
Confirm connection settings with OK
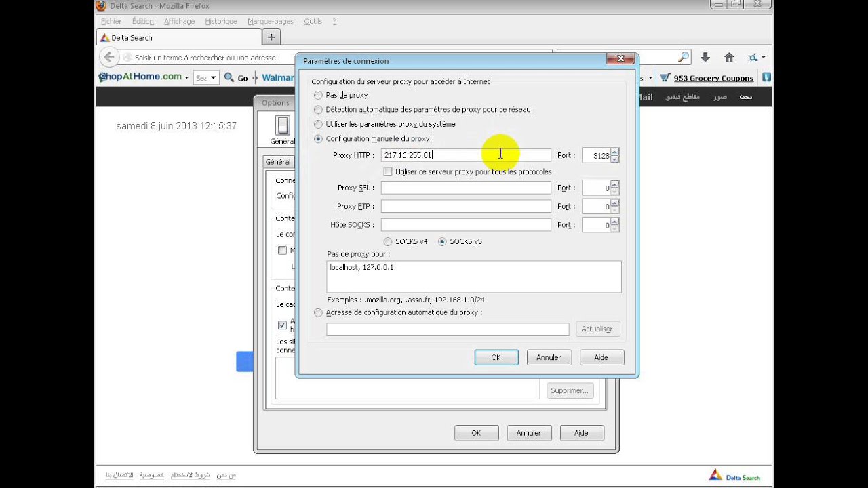coord(496,357)
